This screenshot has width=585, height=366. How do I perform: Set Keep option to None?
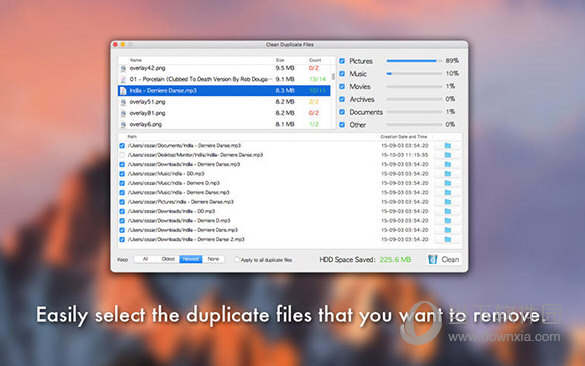click(213, 259)
